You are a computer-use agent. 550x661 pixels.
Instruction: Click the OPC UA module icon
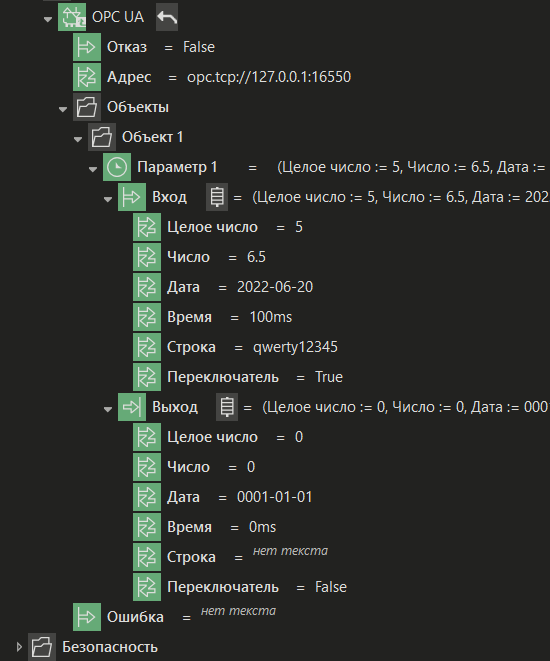(72, 17)
